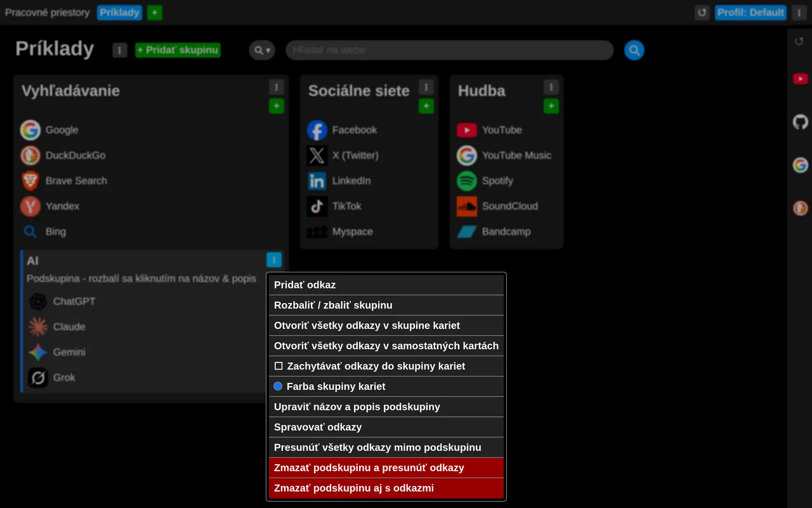Click the green plus in Hudba group
812x508 pixels.
(x=551, y=106)
